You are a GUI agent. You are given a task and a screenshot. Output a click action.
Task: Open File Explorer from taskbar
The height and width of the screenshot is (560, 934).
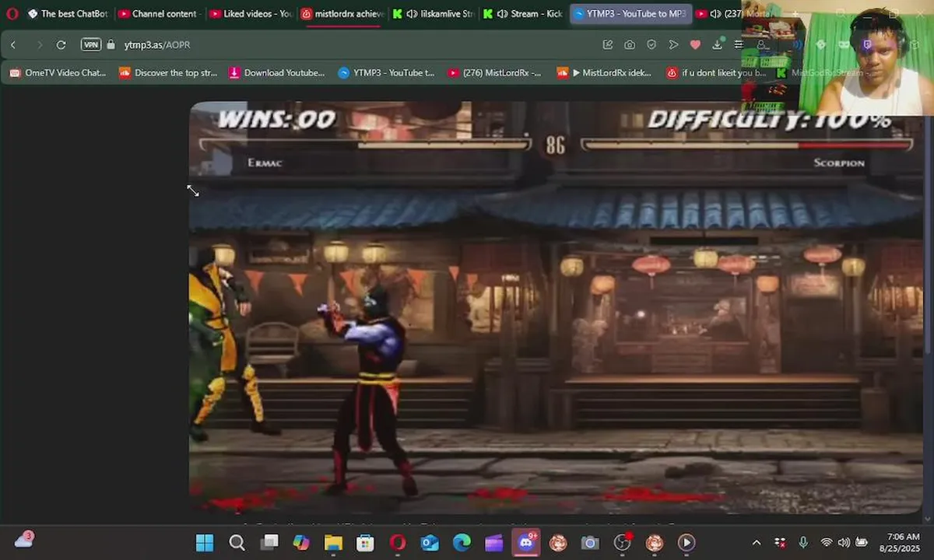[x=333, y=542]
